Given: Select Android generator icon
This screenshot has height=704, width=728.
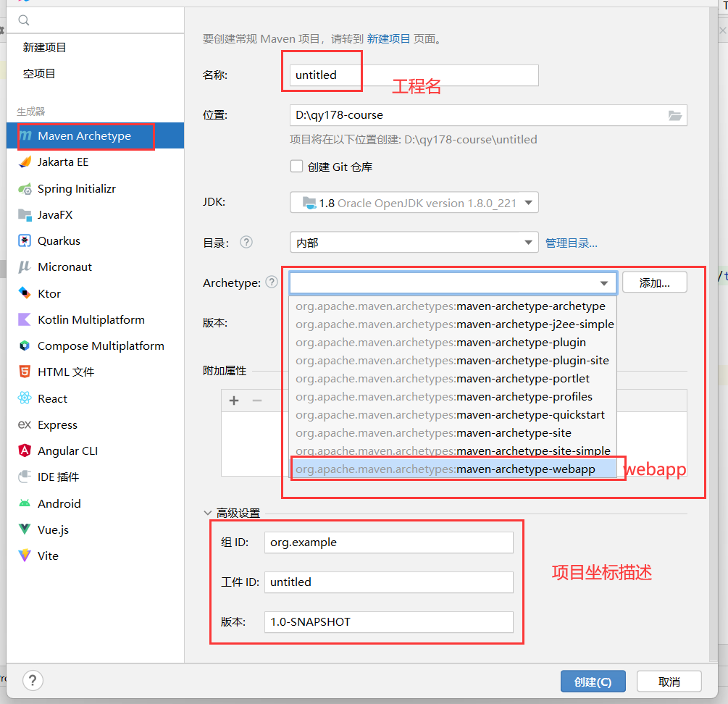Looking at the screenshot, I should [x=25, y=503].
